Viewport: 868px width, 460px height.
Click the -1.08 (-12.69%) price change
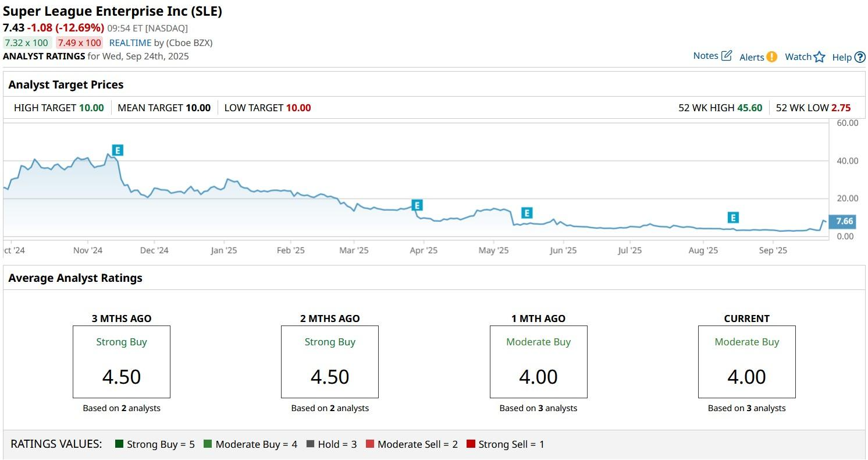point(66,27)
